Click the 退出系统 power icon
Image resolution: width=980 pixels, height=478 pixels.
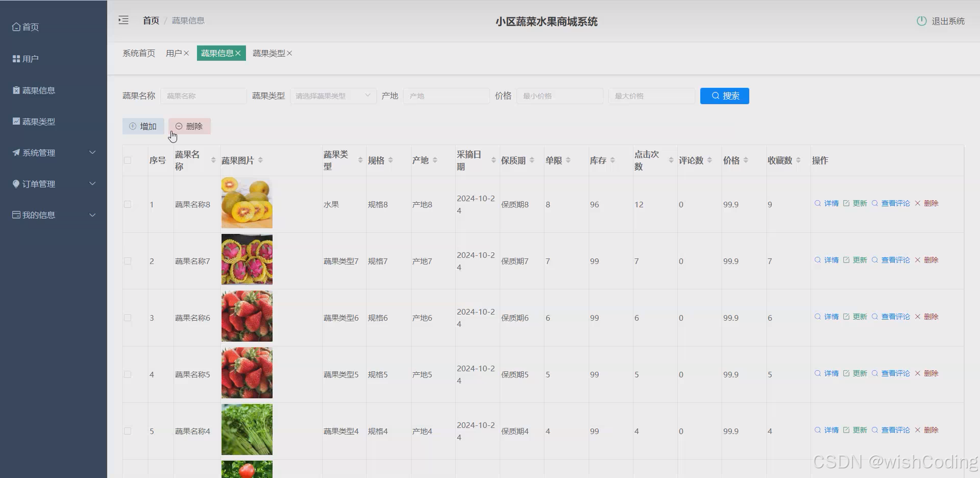point(921,21)
